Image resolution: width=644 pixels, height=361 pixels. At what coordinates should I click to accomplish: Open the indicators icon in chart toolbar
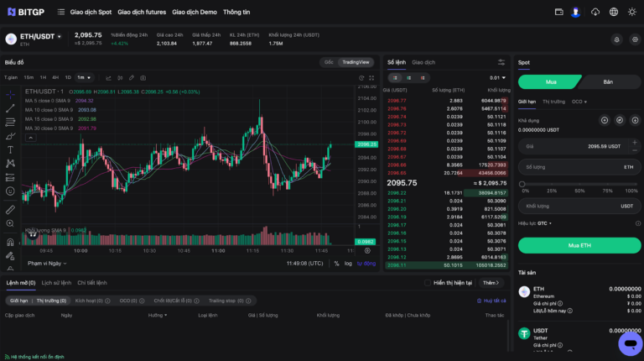pos(108,78)
